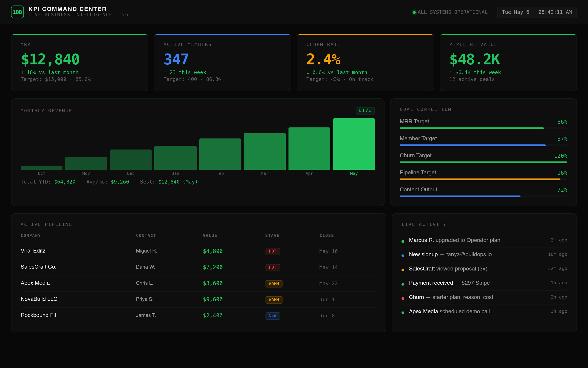
Task: Open Payment received $297 Stripe activity
Action: 484,283
